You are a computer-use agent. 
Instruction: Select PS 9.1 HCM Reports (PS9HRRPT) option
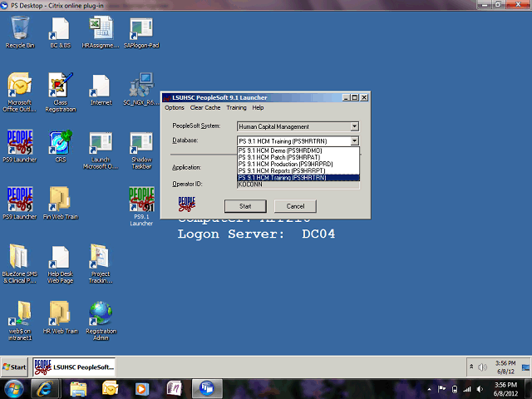pos(298,170)
